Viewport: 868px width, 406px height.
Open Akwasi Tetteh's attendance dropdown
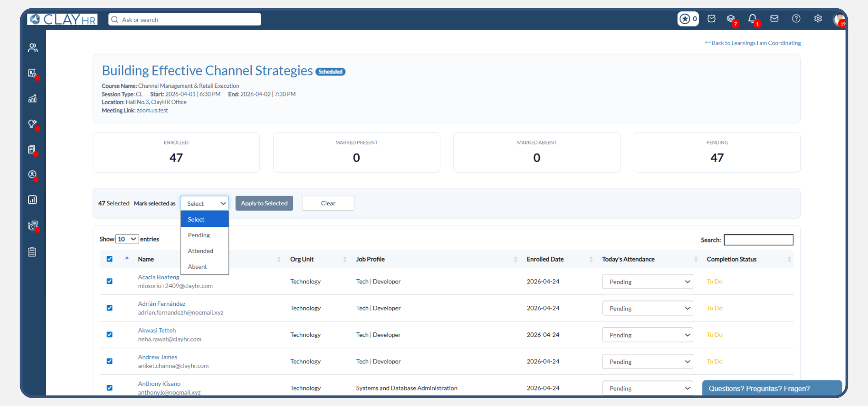(x=647, y=335)
